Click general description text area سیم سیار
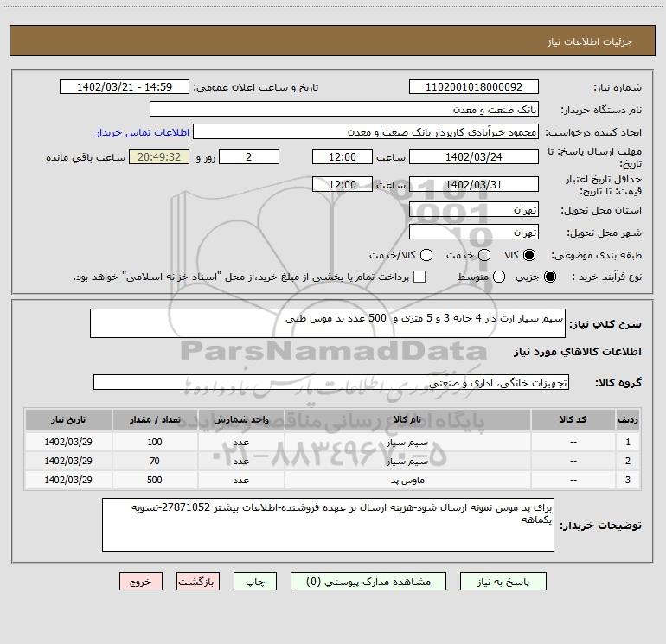 328,323
